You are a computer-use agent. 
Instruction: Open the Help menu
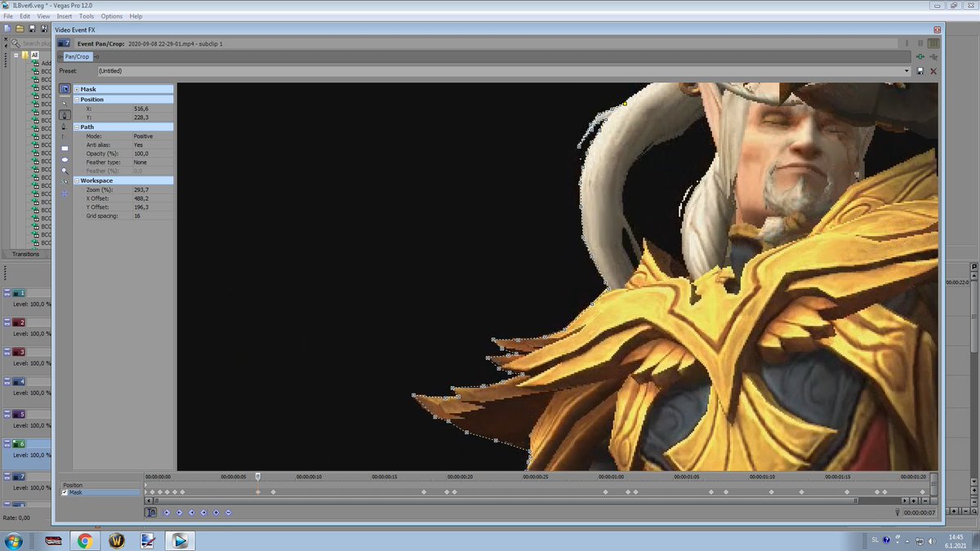pyautogui.click(x=136, y=16)
